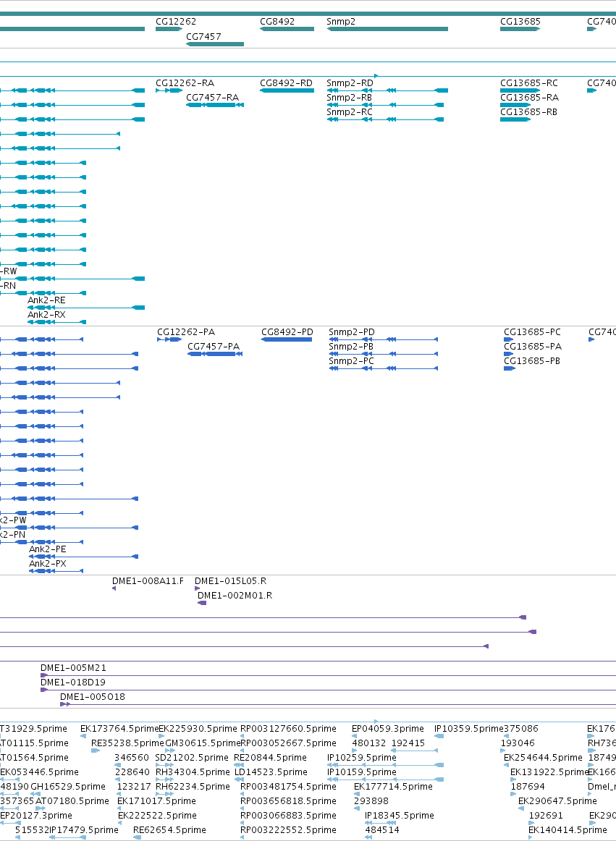Select the CG7457-PA protein label
The height and width of the screenshot is (841, 616).
214,347
